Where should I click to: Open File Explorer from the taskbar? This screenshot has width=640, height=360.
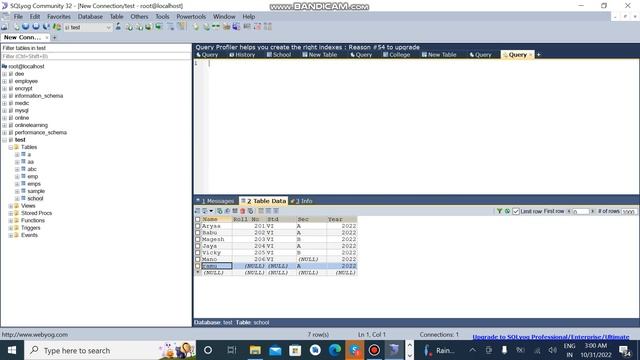[x=255, y=350]
